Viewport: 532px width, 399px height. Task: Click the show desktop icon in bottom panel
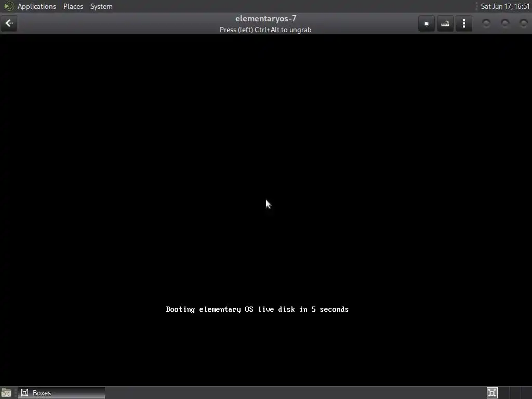(x=6, y=393)
